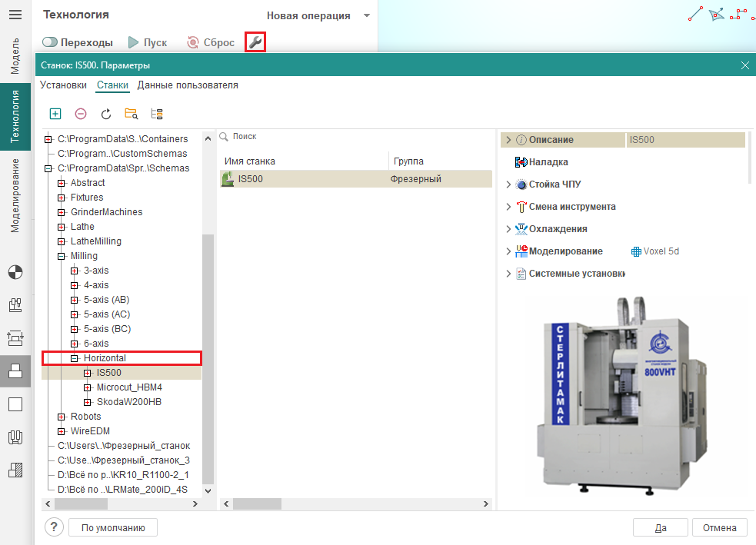Click the folder search icon
The image size is (756, 545).
tap(132, 114)
